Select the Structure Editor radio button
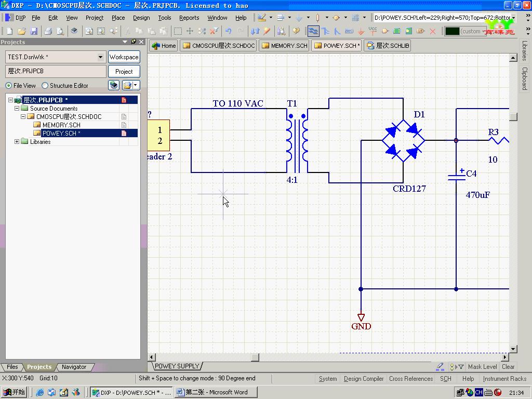This screenshot has width=532, height=399. (x=45, y=86)
